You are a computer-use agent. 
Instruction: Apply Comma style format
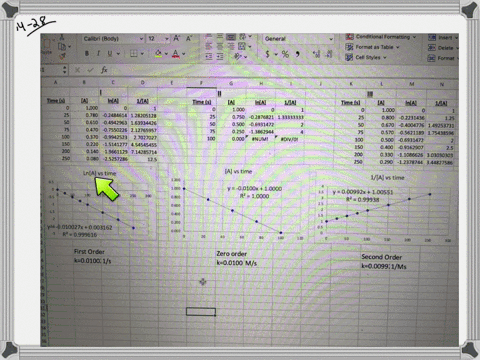click(297, 54)
